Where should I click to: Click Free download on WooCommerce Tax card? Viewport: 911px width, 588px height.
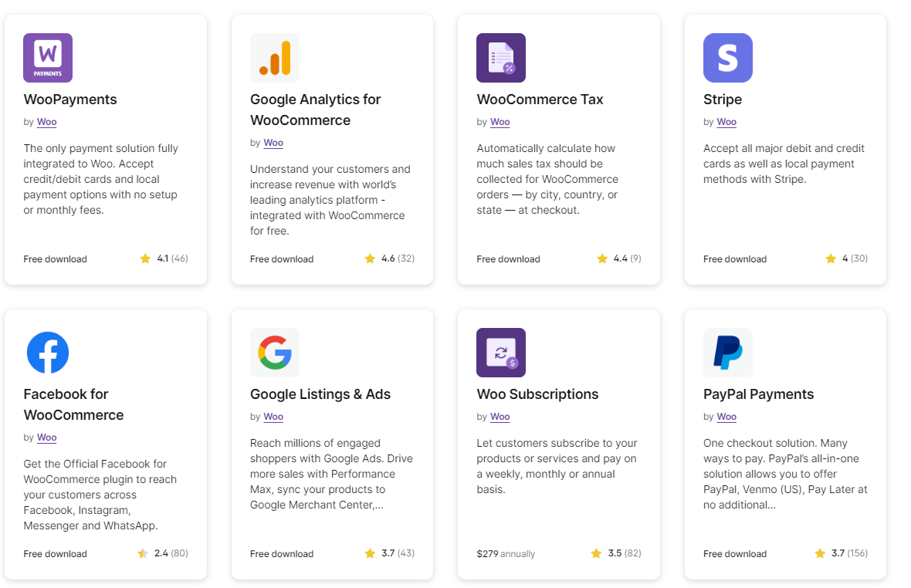508,259
